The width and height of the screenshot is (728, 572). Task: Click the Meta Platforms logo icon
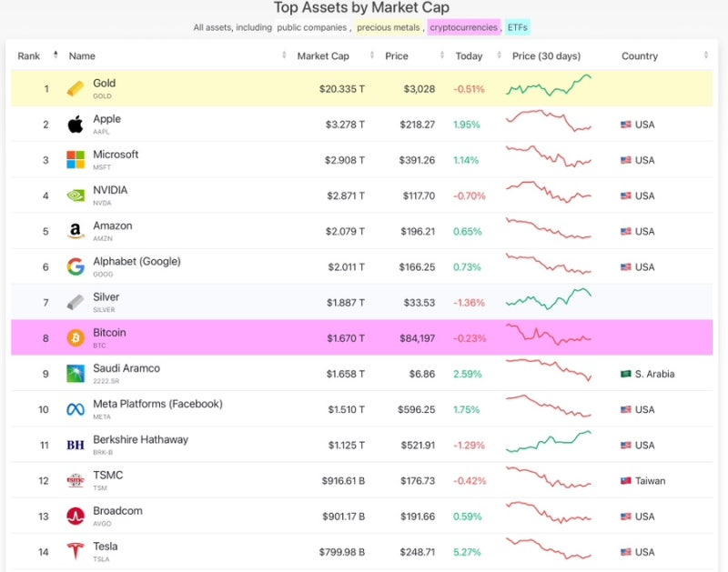tap(76, 409)
